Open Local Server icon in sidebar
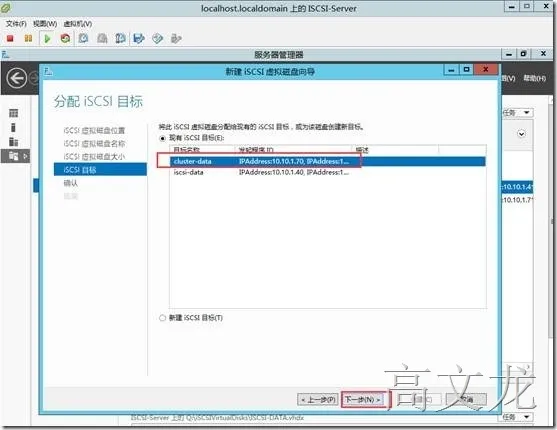The image size is (557, 430). click(13, 128)
